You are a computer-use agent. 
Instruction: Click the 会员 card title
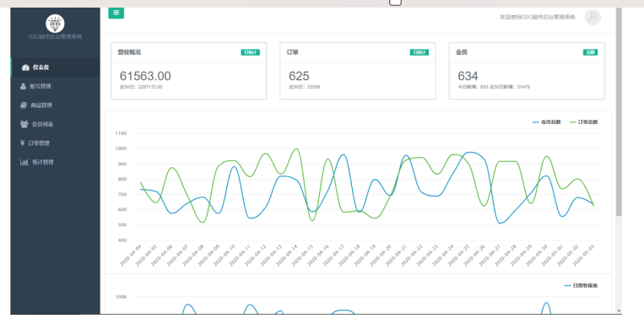(x=462, y=52)
